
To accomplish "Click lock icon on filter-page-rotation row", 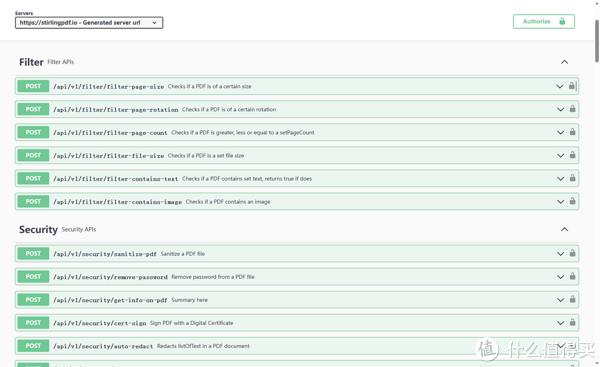I will coord(572,109).
